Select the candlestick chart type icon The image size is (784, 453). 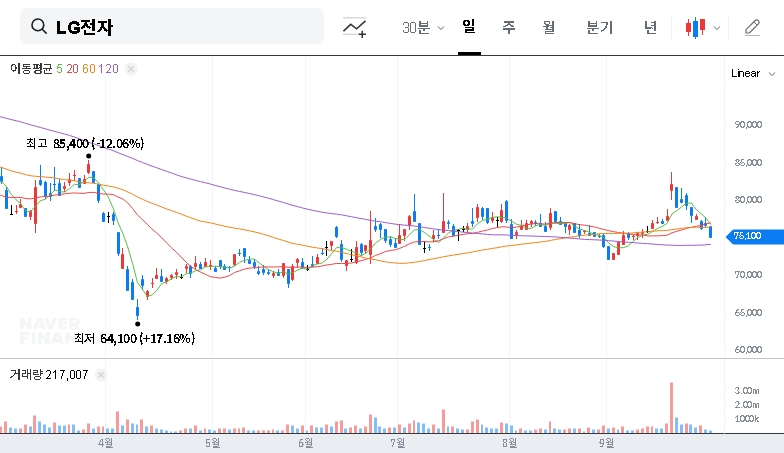tap(696, 28)
